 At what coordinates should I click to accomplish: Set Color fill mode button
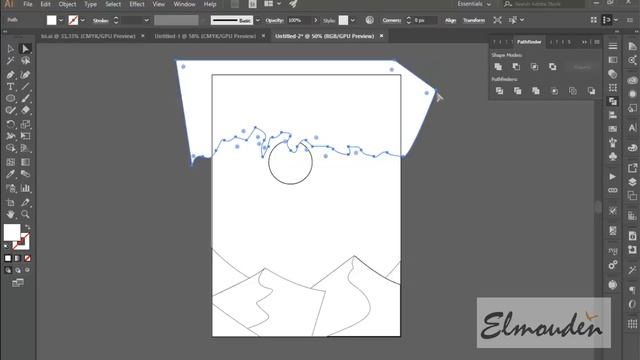8,258
